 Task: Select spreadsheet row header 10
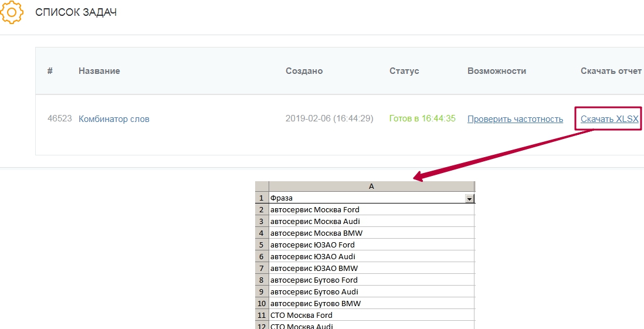point(262,304)
